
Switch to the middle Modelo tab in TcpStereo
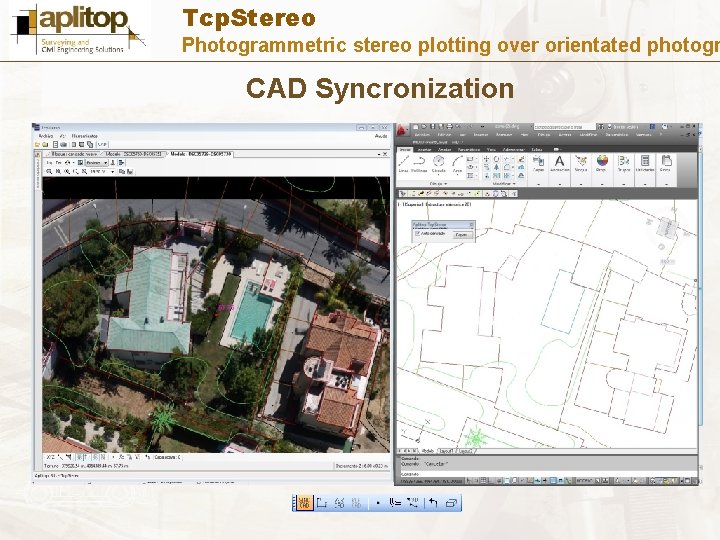[x=133, y=154]
